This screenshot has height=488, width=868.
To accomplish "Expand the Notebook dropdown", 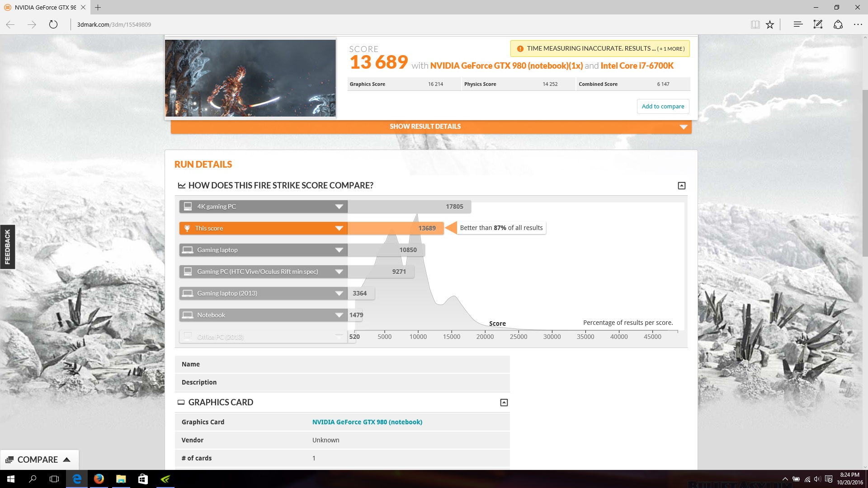I will (x=339, y=315).
